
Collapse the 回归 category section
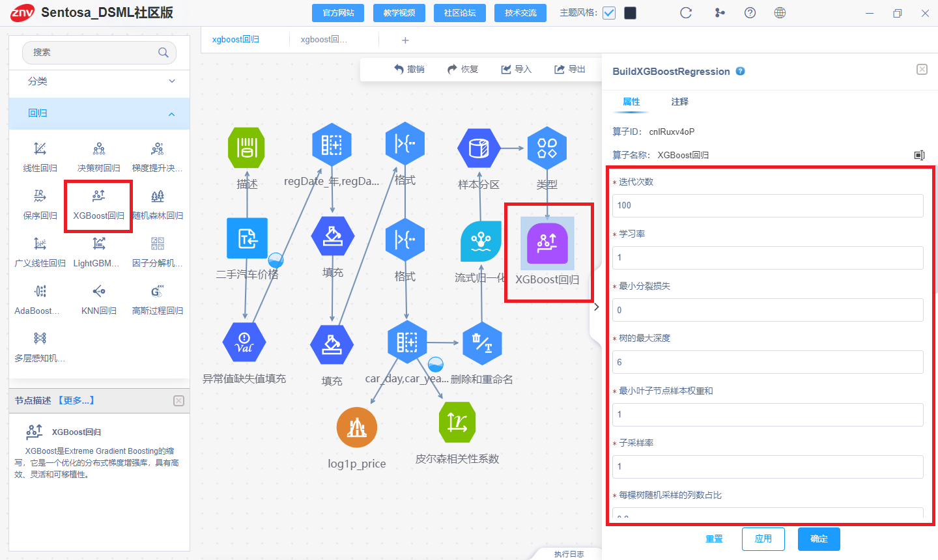tap(99, 113)
